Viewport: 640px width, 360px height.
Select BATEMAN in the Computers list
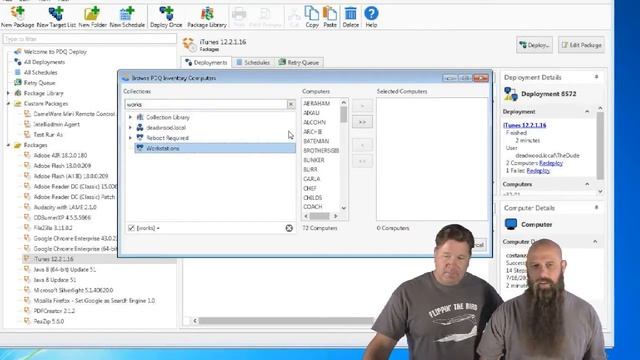316,141
